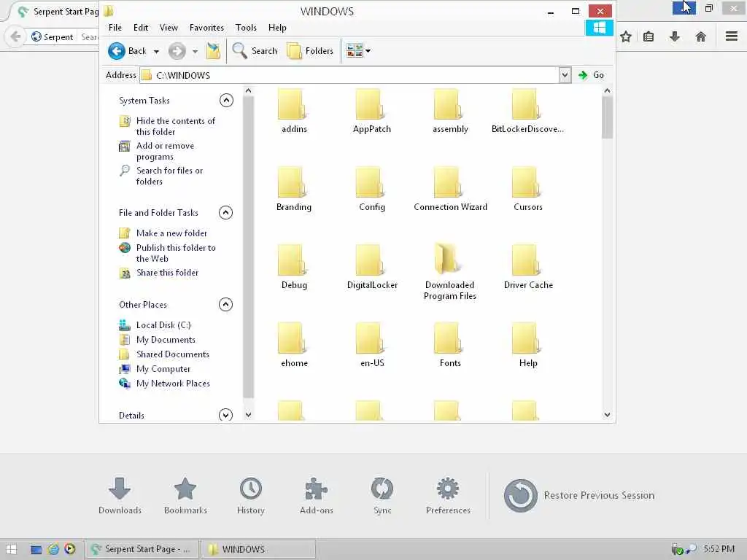
Task: Click the Go button next to address bar
Action: coord(591,75)
